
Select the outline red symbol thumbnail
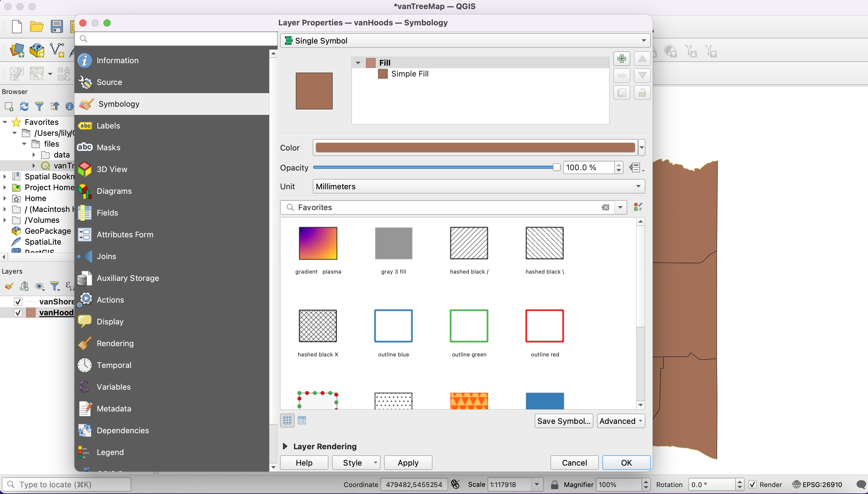(544, 326)
